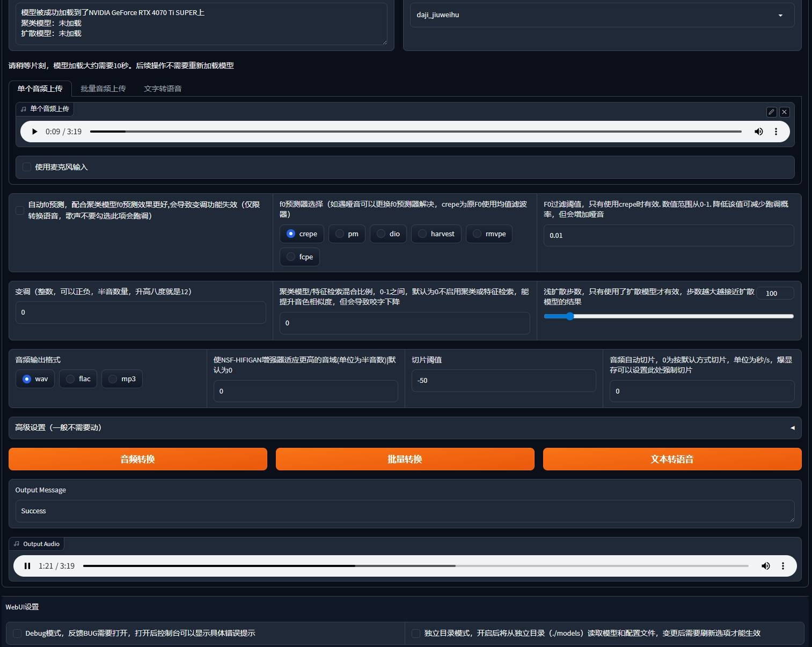Click the F0过滤阈值 input showing 0.01

point(669,236)
